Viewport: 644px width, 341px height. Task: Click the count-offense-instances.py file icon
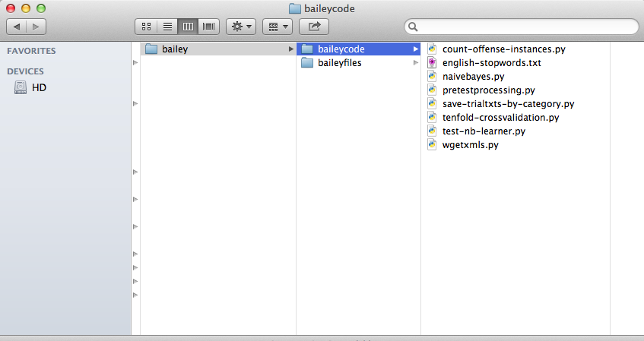(432, 49)
